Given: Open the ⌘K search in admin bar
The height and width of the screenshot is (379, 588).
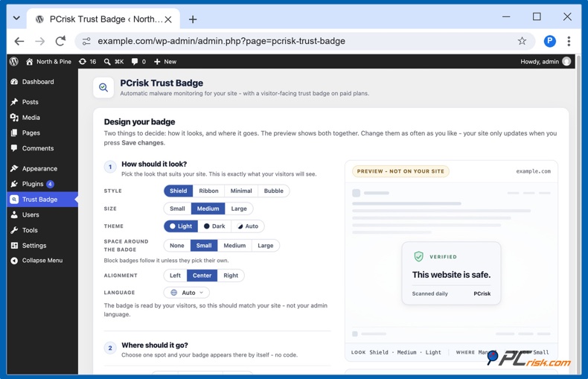Looking at the screenshot, I should [x=114, y=62].
